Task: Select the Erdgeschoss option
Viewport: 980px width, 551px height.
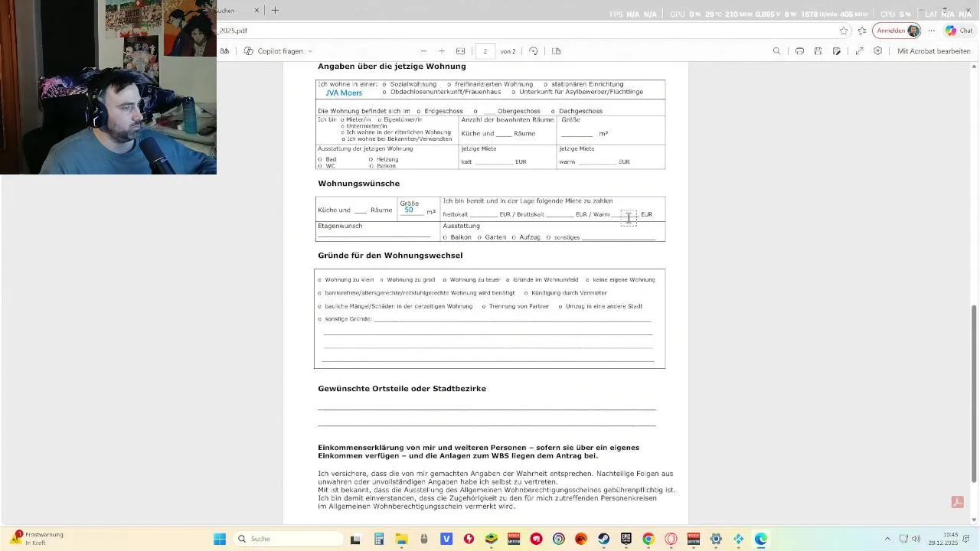Action: tap(418, 111)
